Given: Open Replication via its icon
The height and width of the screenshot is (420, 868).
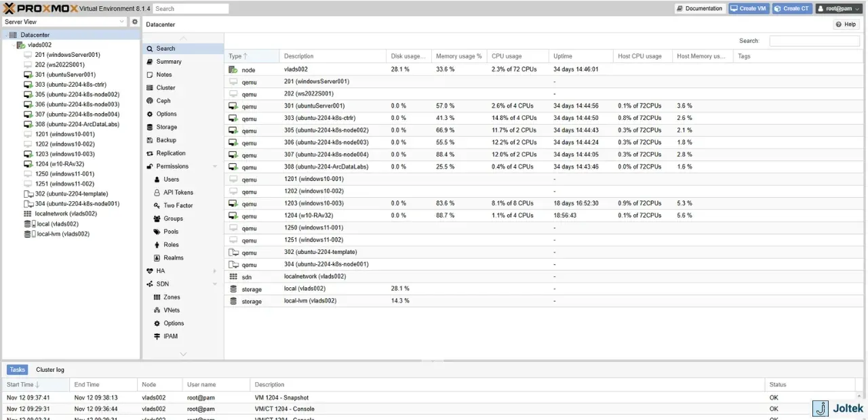Looking at the screenshot, I should tap(150, 153).
